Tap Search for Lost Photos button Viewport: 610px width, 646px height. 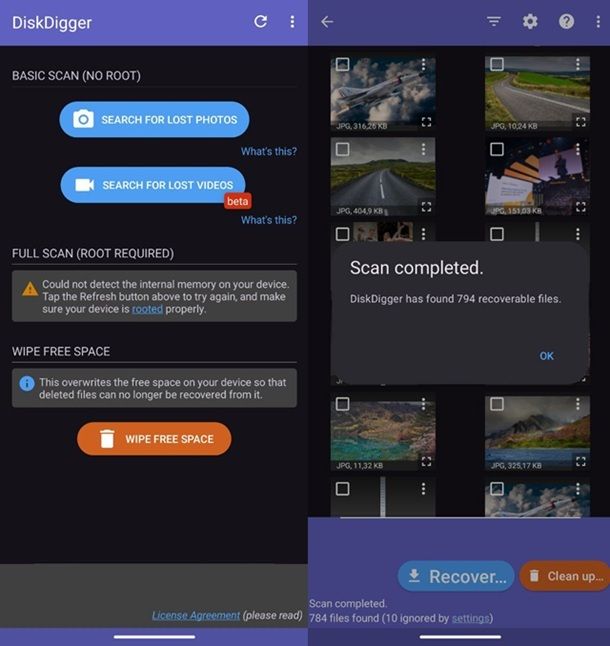pyautogui.click(x=154, y=119)
